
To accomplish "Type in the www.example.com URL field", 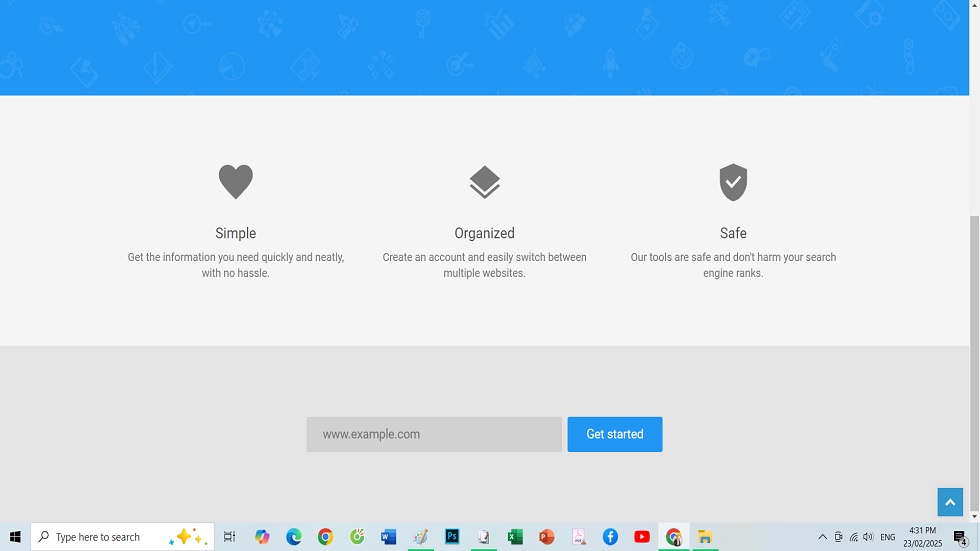I will [x=434, y=434].
